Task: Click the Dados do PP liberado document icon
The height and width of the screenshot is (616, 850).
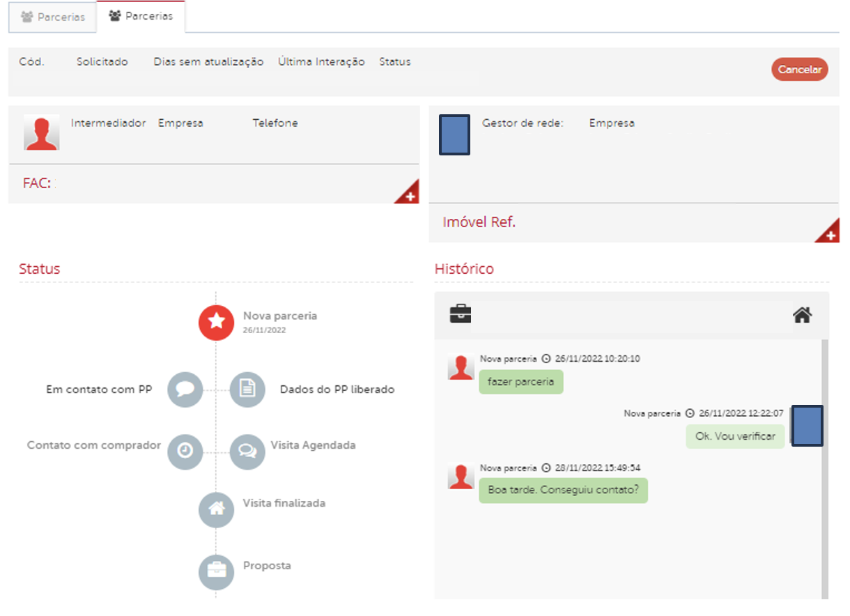Action: click(x=247, y=390)
